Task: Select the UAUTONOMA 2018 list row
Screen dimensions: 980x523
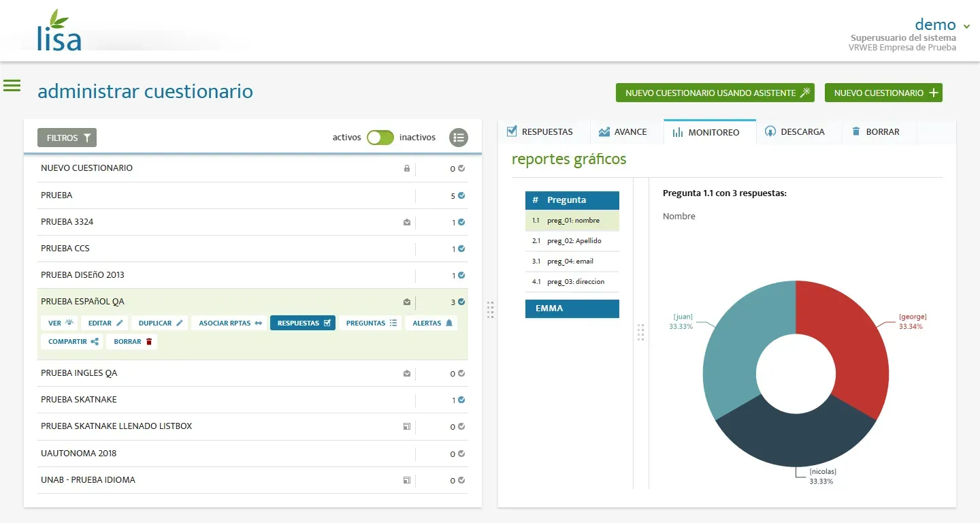Action: (252, 454)
